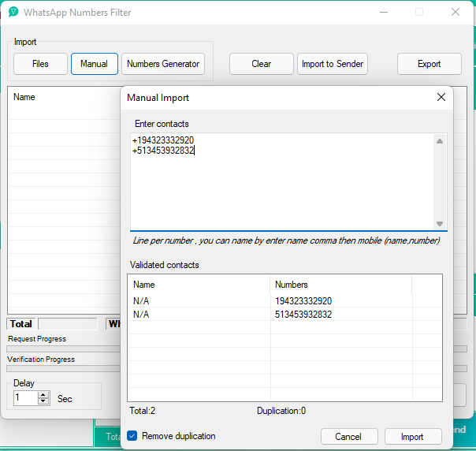Click the N/A name beside 513453932832
This screenshot has height=451, width=476.
coord(141,315)
